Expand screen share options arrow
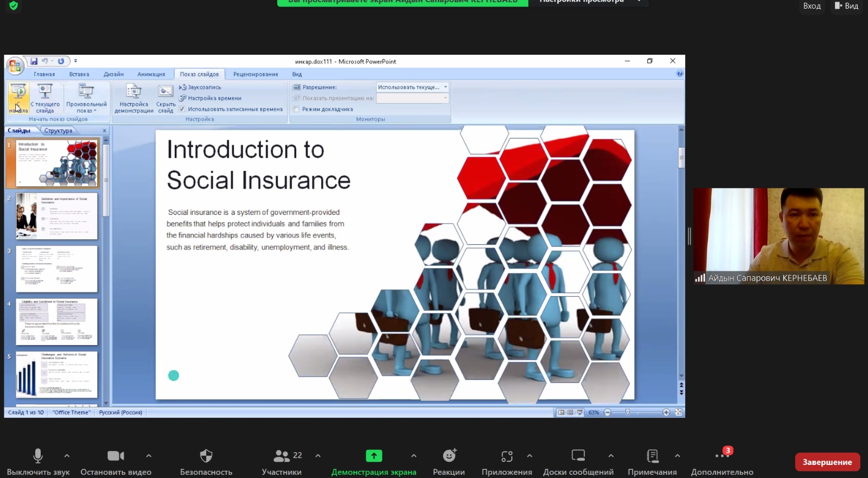 (x=414, y=456)
